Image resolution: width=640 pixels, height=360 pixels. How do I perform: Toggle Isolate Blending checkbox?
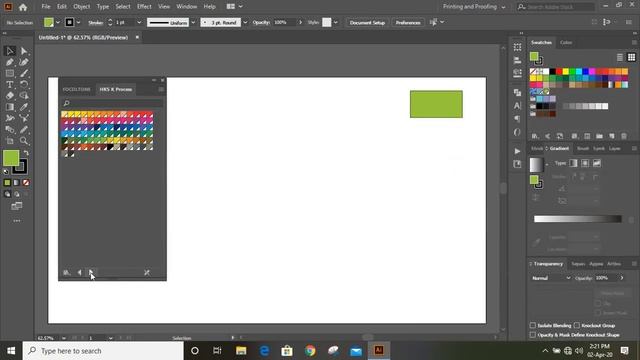tap(533, 325)
